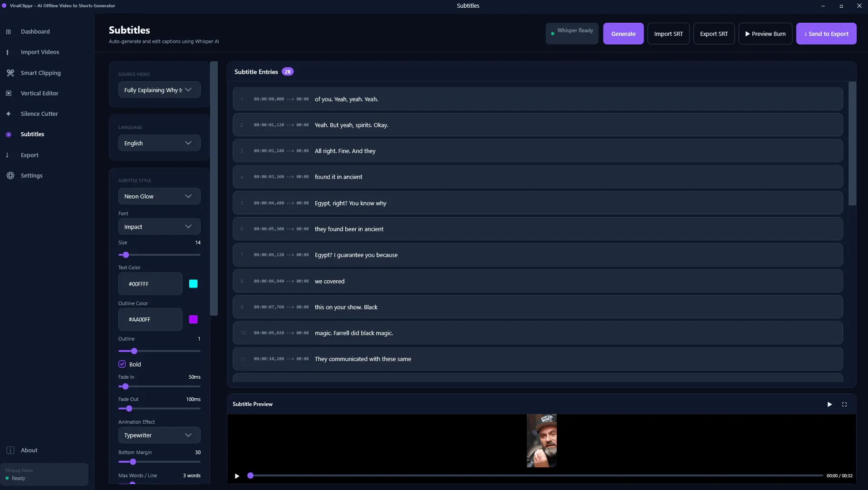The height and width of the screenshot is (490, 868).
Task: Click the 00:00 / 00:32 time display
Action: tap(839, 476)
